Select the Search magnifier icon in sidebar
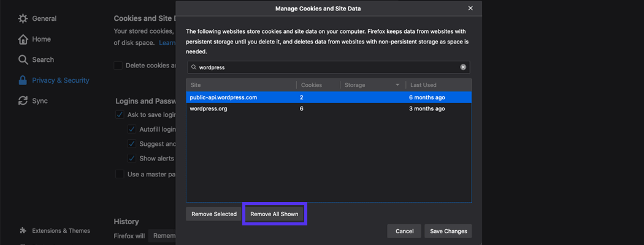 tap(23, 59)
